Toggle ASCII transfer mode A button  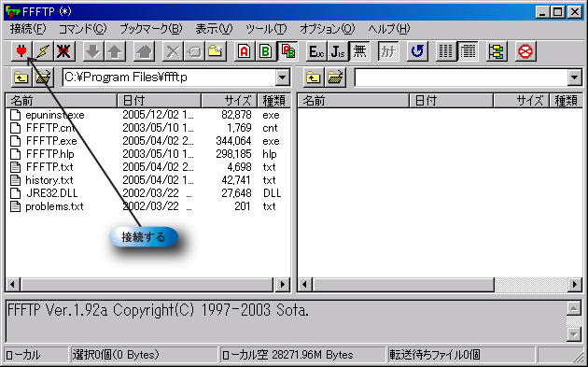[245, 51]
